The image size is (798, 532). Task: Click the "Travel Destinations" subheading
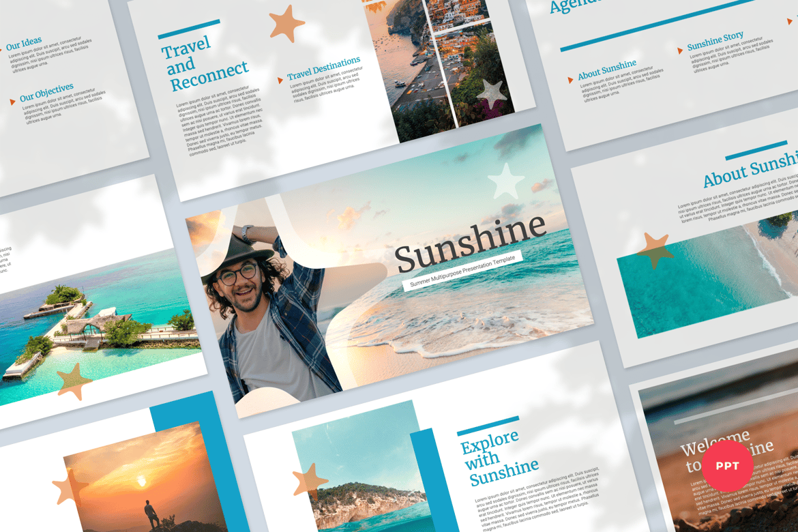click(324, 68)
